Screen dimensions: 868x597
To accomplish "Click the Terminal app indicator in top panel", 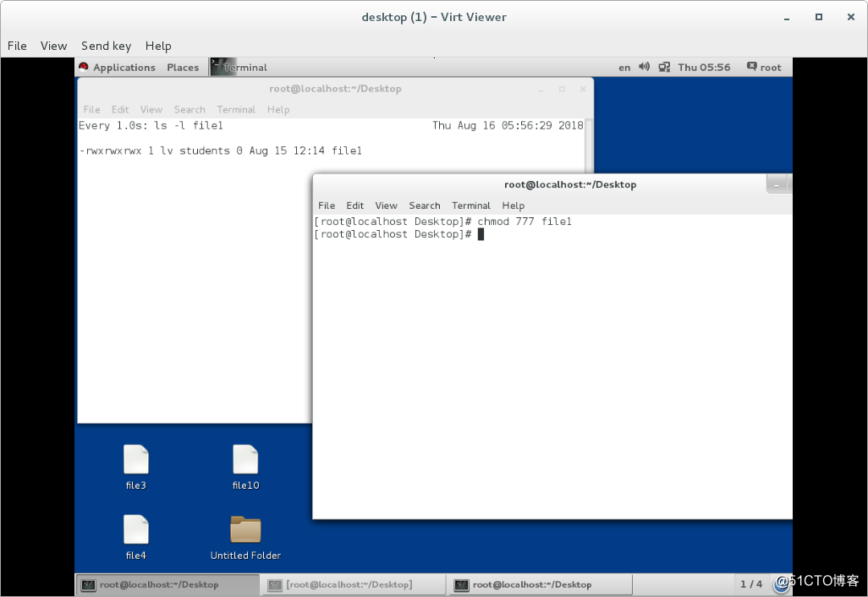I will (239, 68).
